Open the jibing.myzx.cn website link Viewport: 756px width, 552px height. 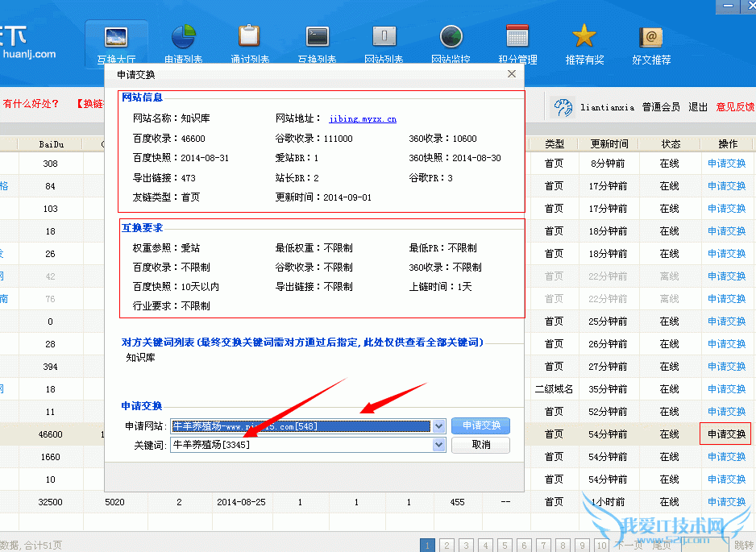(362, 118)
